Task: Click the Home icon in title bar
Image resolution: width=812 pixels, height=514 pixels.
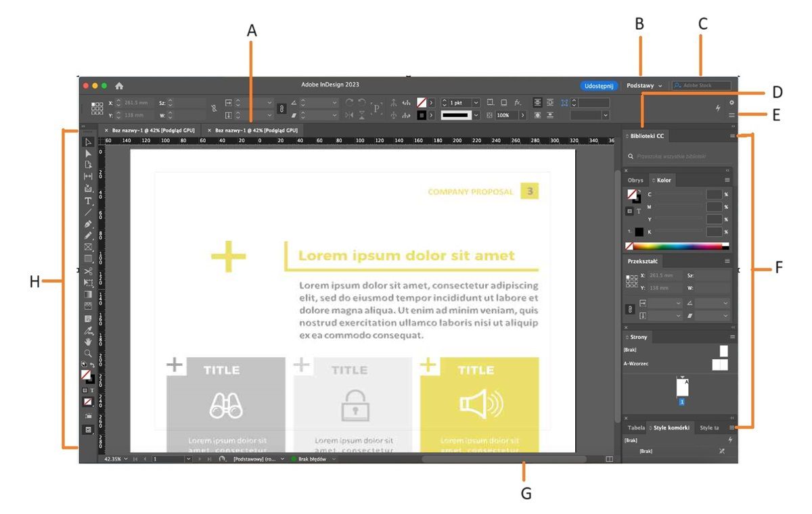Action: (120, 86)
